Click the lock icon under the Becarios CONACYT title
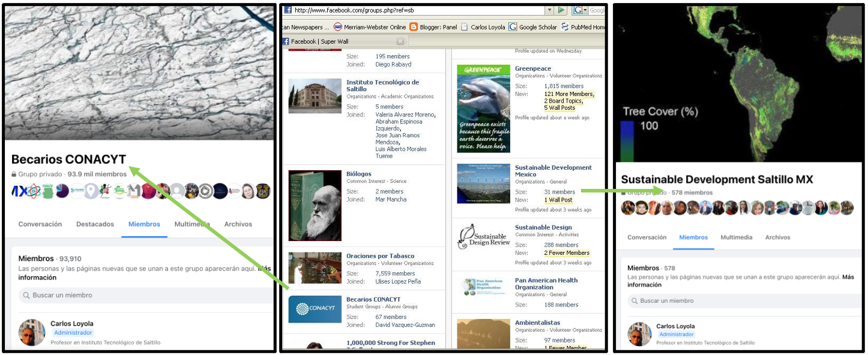Viewport: 868px width, 355px height. (x=14, y=175)
